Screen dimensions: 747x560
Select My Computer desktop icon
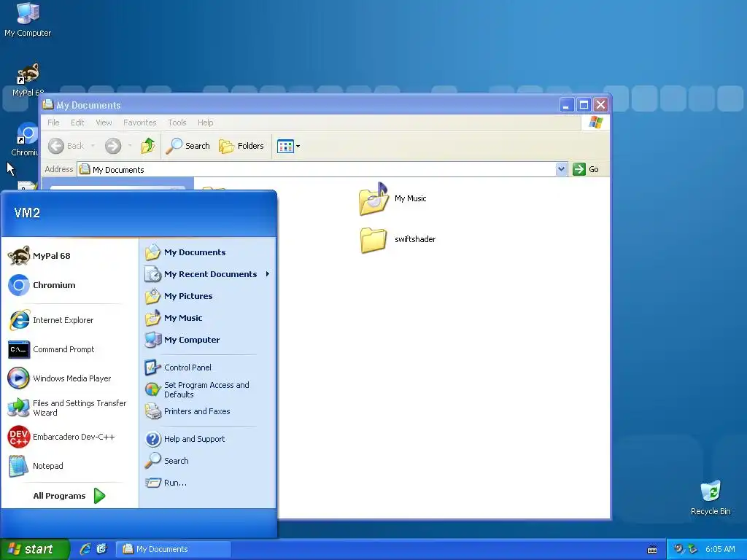[x=28, y=20]
